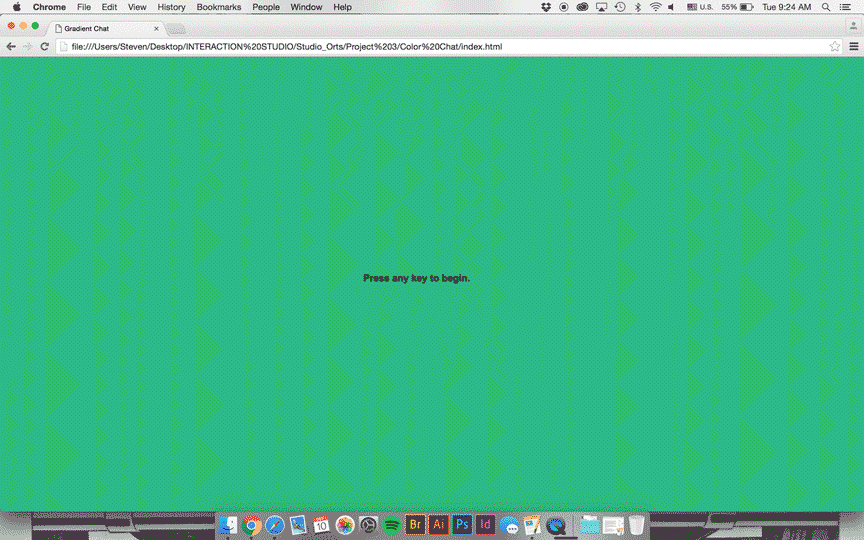Open the History menu
This screenshot has height=540, width=864.
[x=171, y=7]
